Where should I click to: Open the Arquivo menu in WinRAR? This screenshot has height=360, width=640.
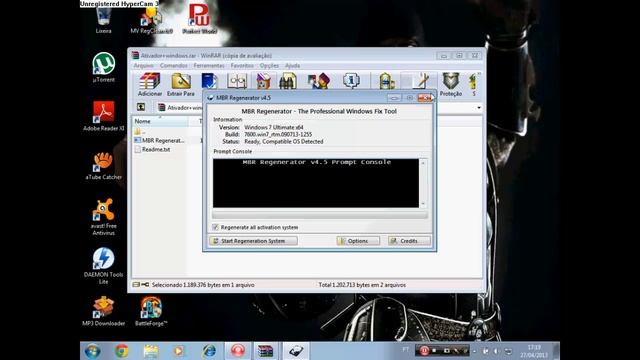(144, 65)
